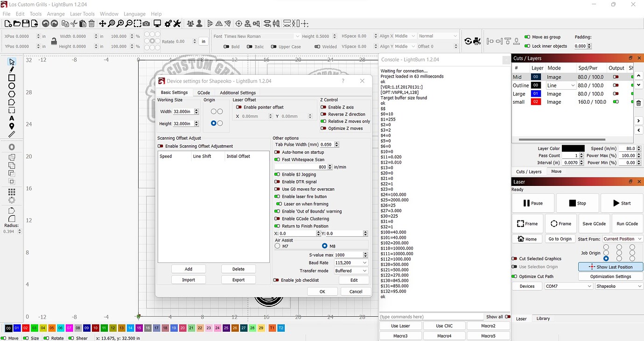644x341 pixels.
Task: Enable Fast Whitespace Scan
Action: coord(277,159)
